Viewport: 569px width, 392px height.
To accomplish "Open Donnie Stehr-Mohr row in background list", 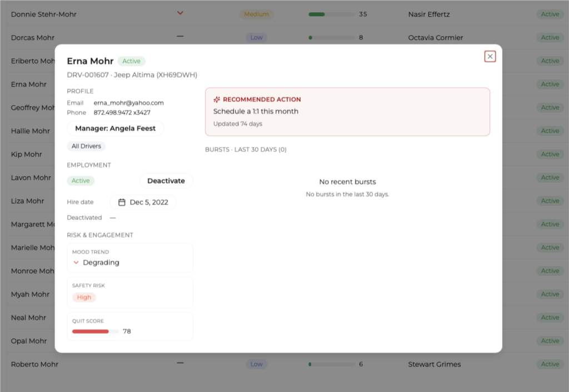I will 284,14.
